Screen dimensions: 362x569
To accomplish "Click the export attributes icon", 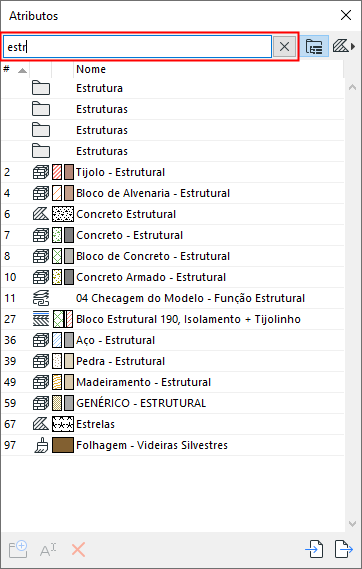I will pyautogui.click(x=344, y=549).
